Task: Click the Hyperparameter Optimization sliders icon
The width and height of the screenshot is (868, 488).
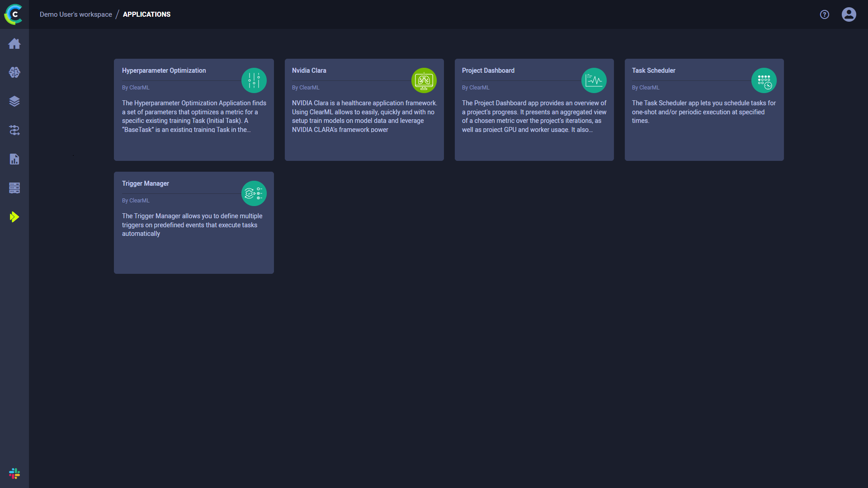Action: point(254,80)
